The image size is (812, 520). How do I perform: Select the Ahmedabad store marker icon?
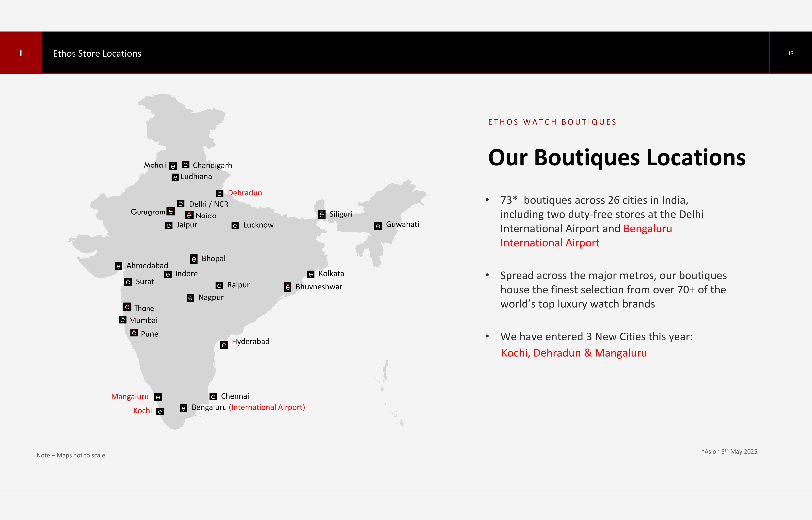click(118, 266)
